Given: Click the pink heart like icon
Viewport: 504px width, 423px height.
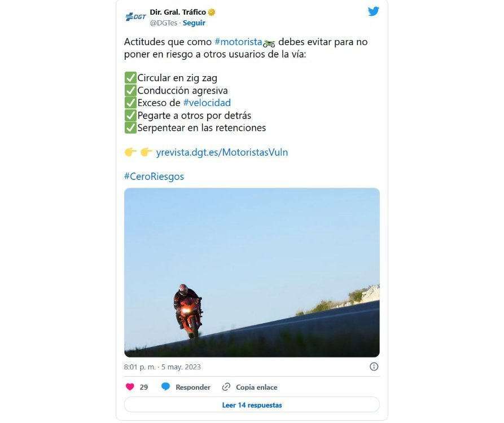Looking at the screenshot, I should (130, 387).
